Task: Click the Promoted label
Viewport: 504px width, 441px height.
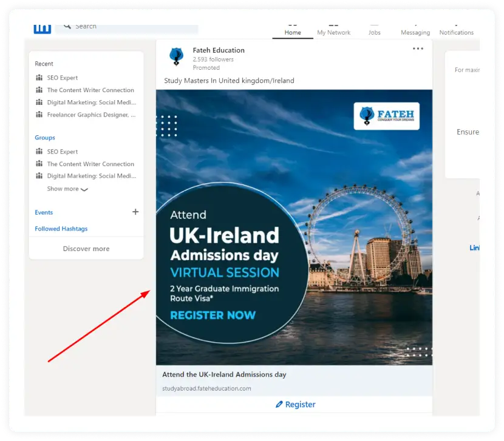Action: (x=206, y=68)
